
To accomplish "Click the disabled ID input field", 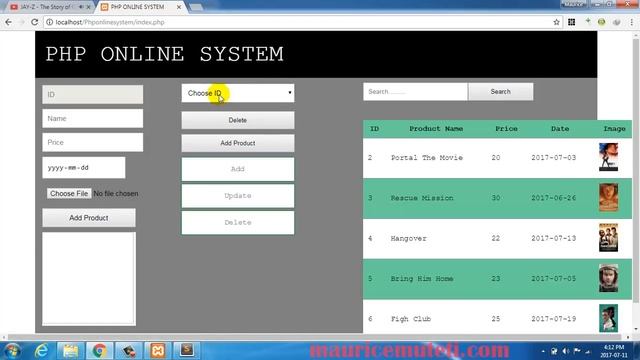I will point(93,94).
